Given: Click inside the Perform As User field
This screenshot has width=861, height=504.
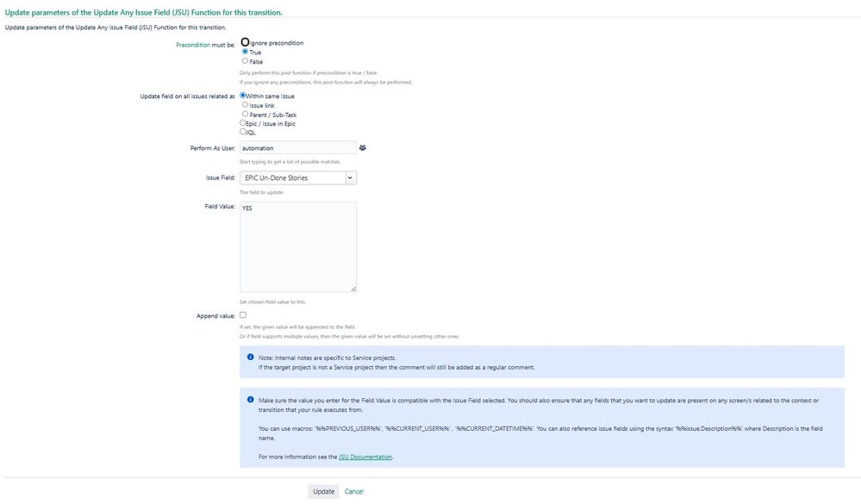Looking at the screenshot, I should 297,147.
